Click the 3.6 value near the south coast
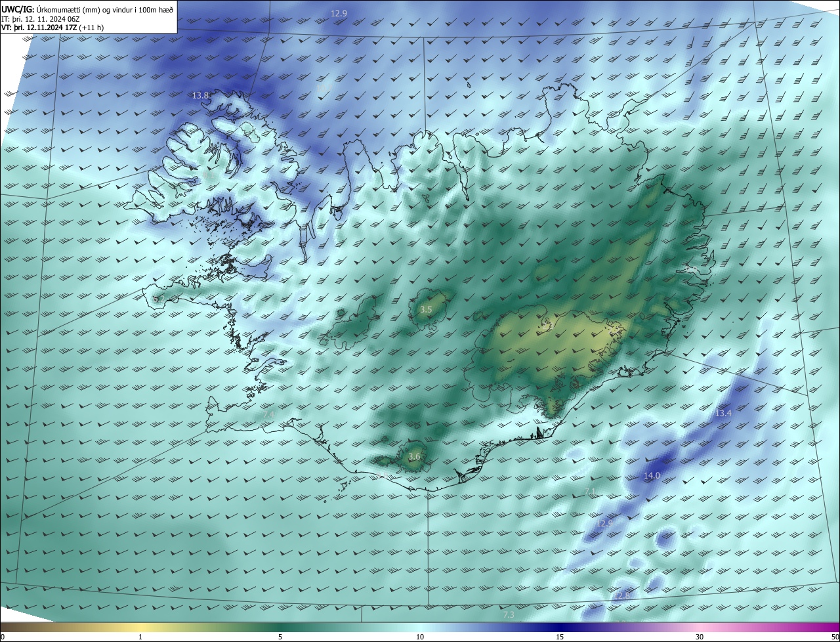Viewport: 840px width, 642px height. point(414,457)
